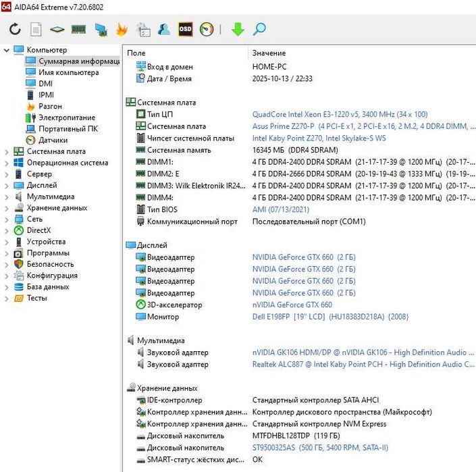476x472 pixels.
Task: Click the Дисплей section heading in the list
Action: coord(152,245)
